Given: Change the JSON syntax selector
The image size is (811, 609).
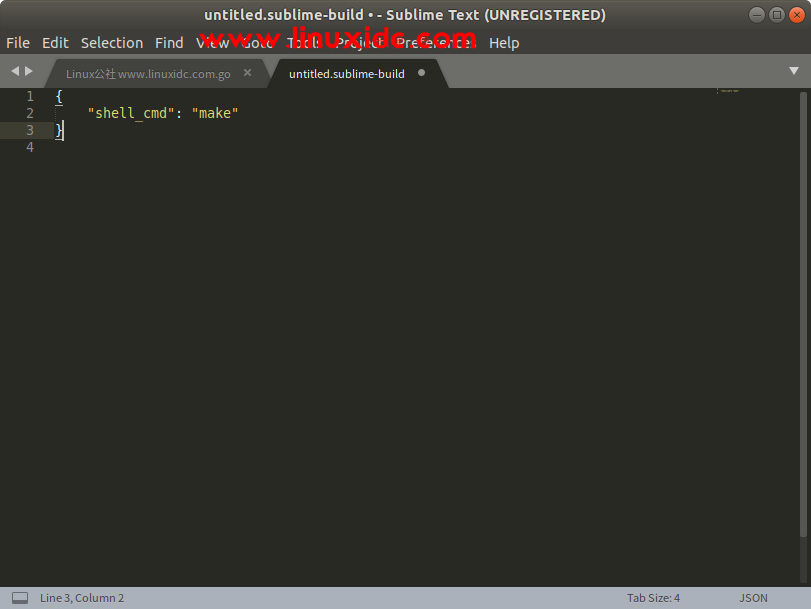Looking at the screenshot, I should [753, 598].
